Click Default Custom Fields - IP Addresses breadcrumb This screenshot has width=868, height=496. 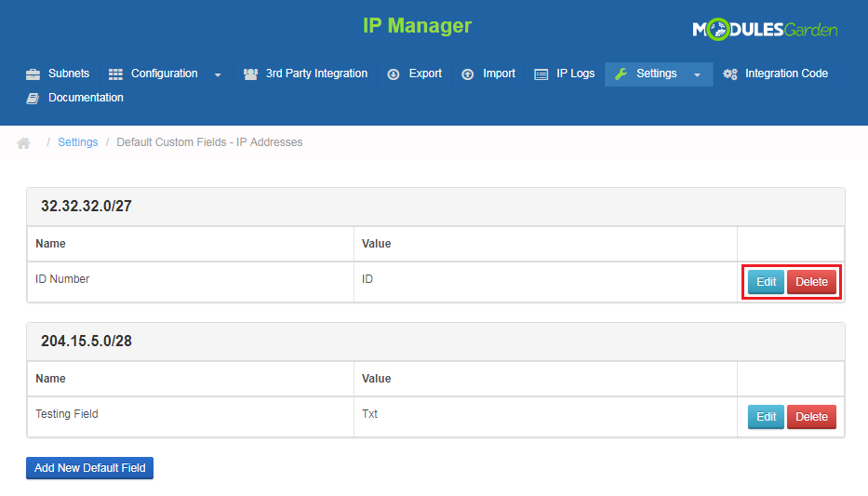coord(209,142)
